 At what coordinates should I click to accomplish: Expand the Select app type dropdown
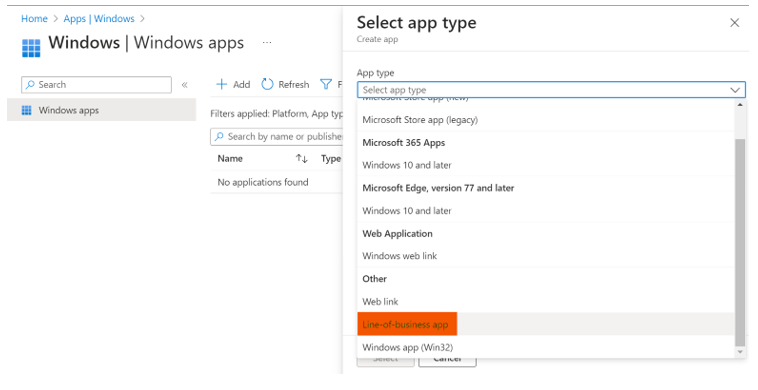point(551,90)
